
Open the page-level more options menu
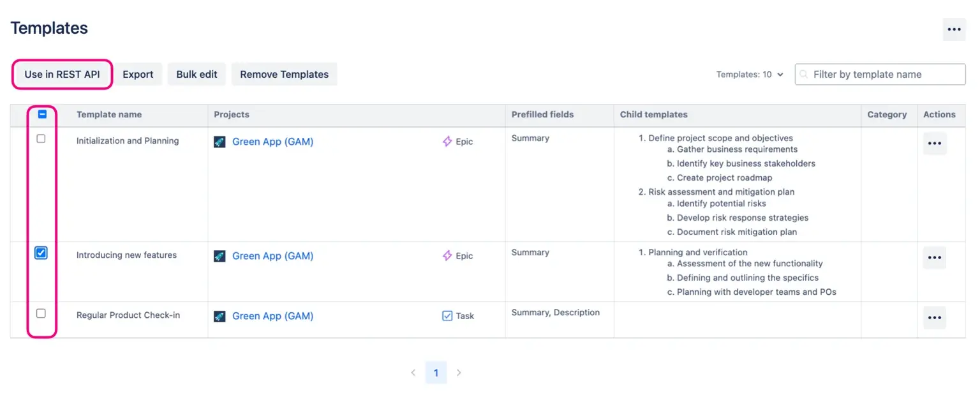954,29
